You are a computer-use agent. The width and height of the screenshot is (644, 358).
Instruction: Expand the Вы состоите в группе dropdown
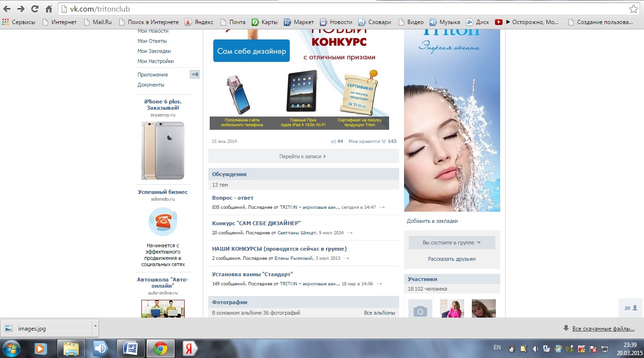pos(452,243)
